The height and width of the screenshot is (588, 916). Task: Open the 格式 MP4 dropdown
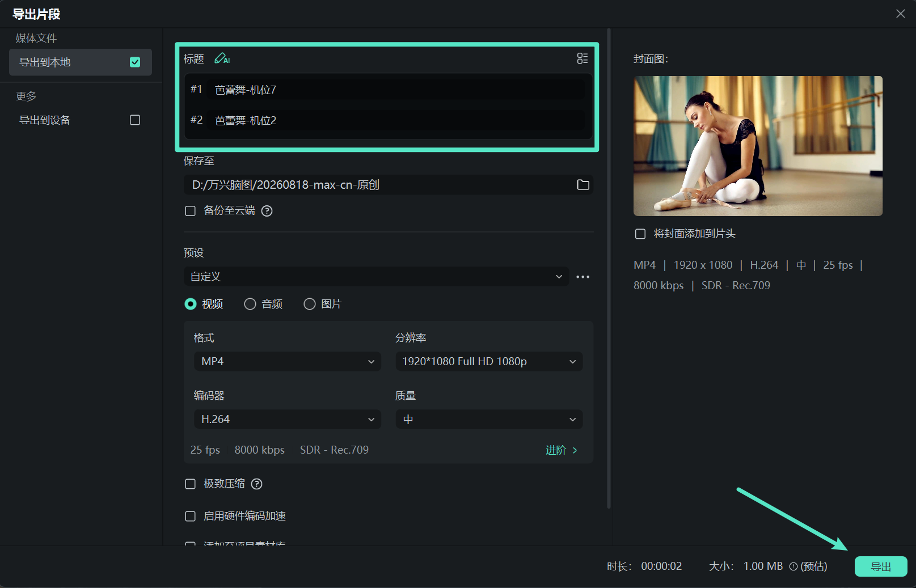coord(288,362)
